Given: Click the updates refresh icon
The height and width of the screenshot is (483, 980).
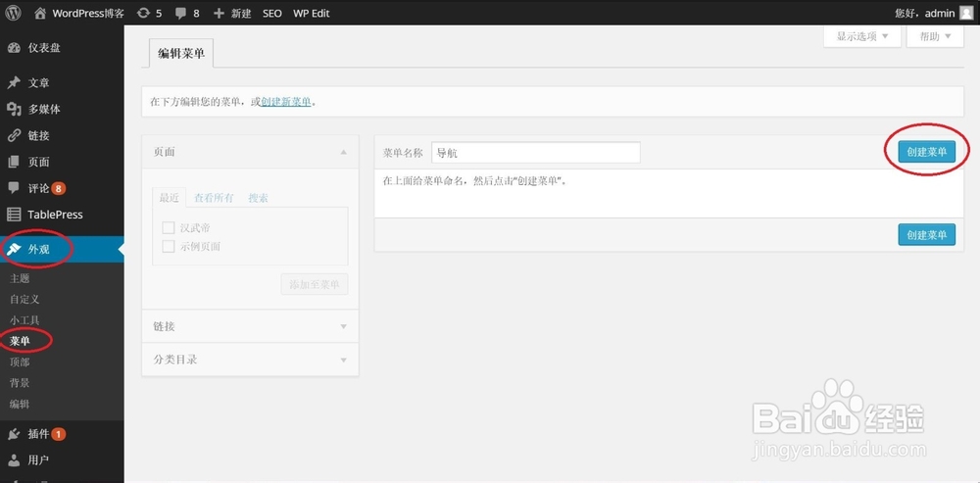Looking at the screenshot, I should (143, 13).
